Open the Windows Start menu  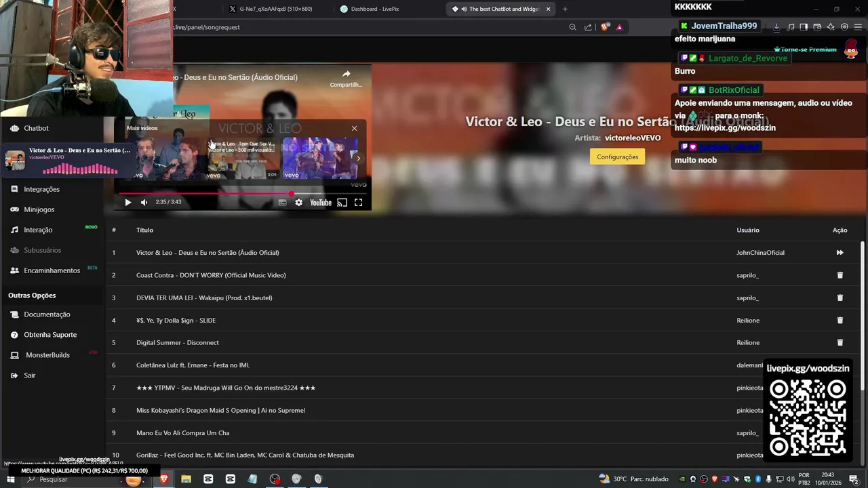pos(10,479)
